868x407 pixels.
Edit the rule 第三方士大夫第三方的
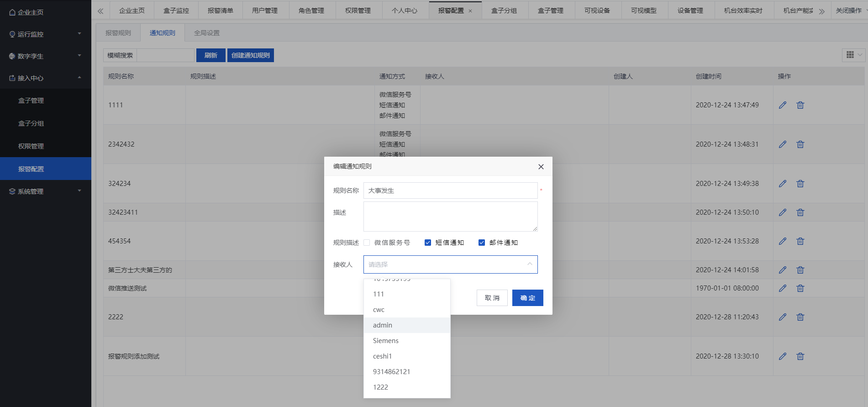point(783,270)
